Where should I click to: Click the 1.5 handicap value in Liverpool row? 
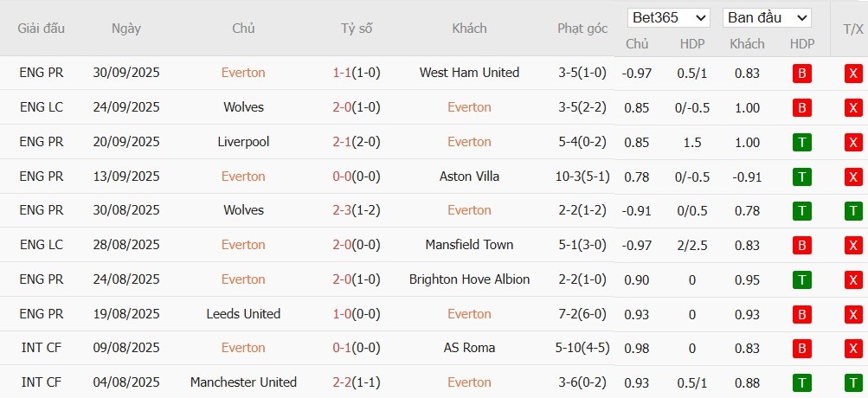click(692, 142)
